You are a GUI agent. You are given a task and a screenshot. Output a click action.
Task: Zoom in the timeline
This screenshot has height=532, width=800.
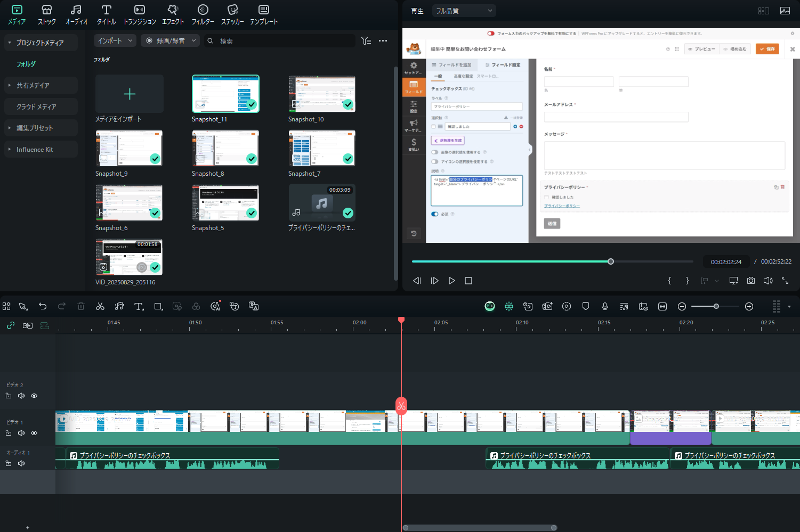749,306
